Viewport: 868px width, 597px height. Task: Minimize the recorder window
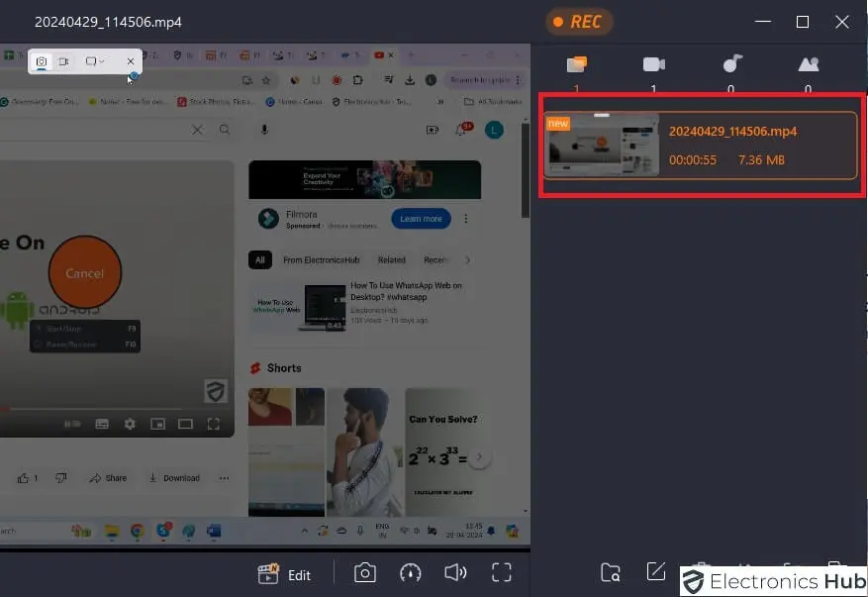(763, 22)
